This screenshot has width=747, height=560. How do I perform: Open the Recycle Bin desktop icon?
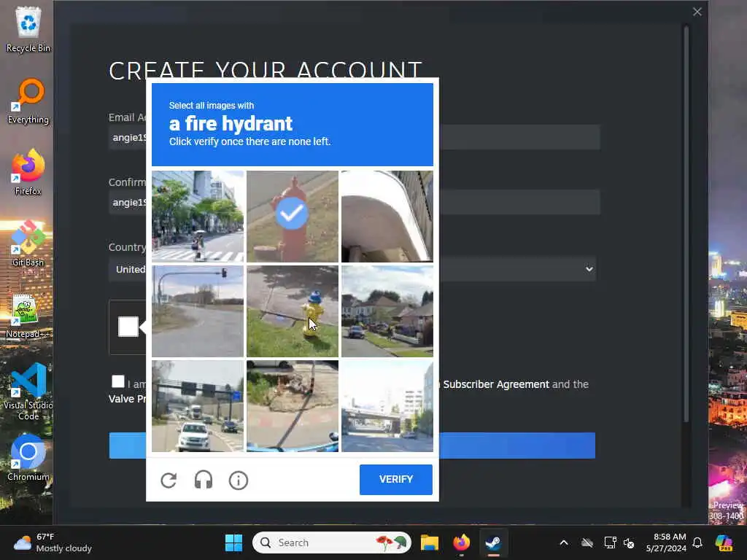coord(28,29)
